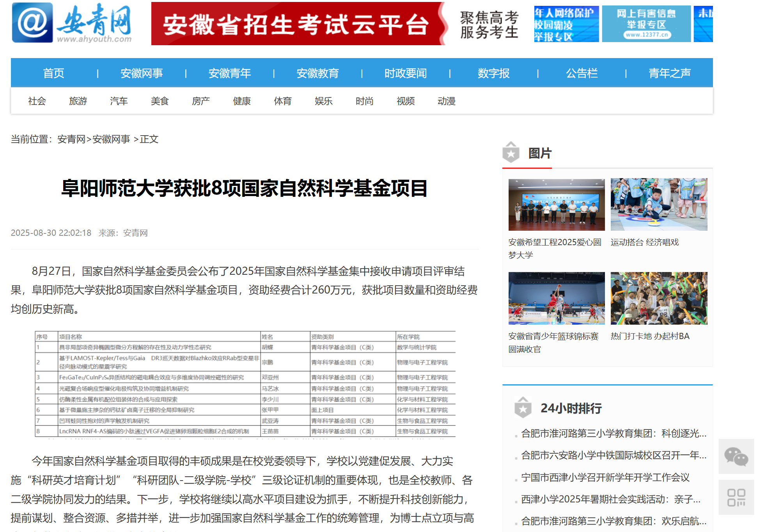Open the 安徽希望工程2025爱心圆梦大学 photo
Viewport: 759px width, 532px height.
point(556,205)
